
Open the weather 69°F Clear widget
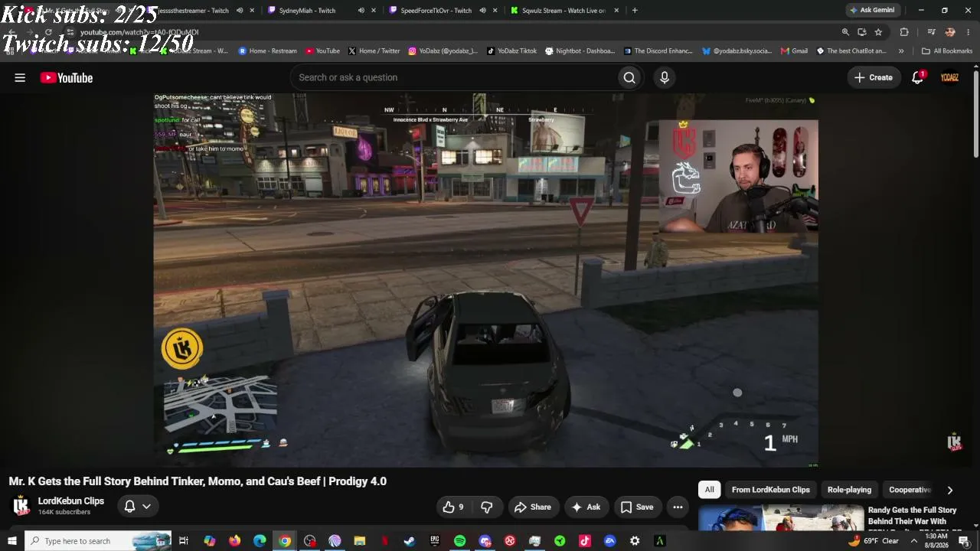(x=874, y=541)
